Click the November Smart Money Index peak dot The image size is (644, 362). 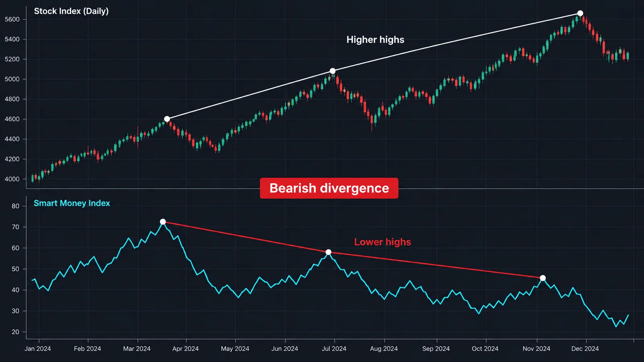click(543, 278)
